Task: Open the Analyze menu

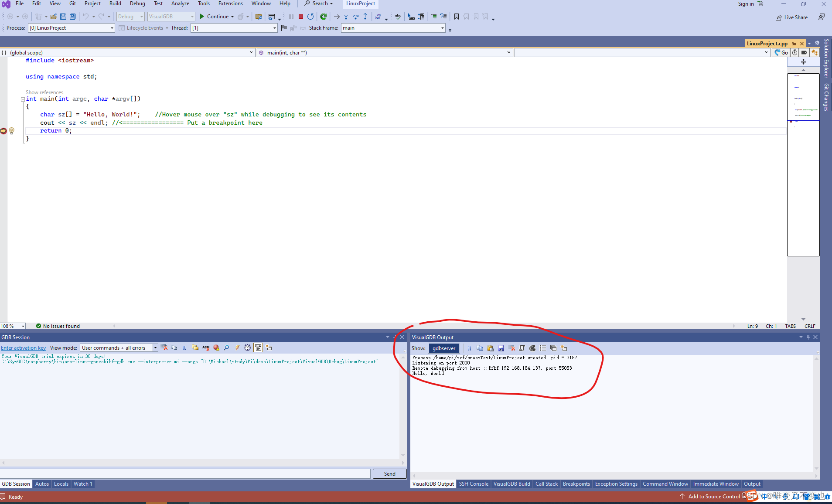Action: [x=180, y=3]
